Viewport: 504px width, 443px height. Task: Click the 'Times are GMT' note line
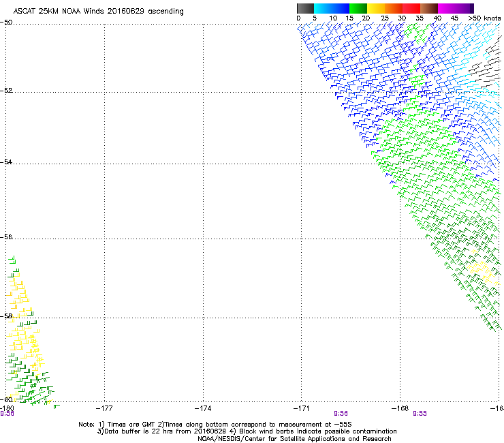[215, 425]
